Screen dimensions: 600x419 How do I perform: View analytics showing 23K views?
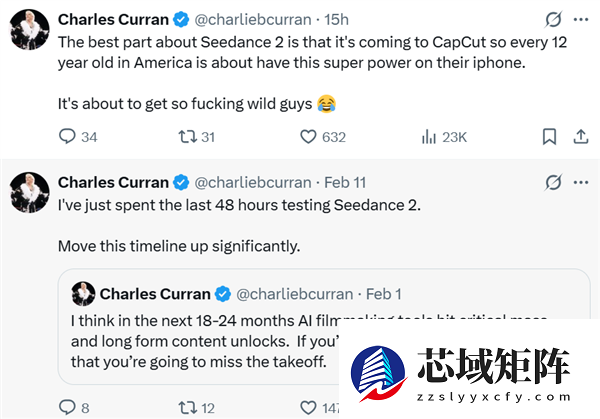[x=430, y=136]
